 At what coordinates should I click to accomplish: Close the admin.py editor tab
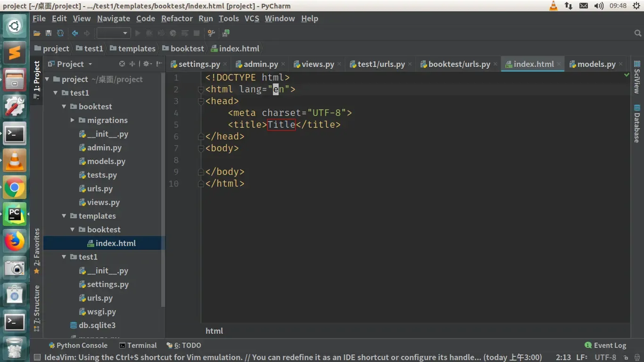click(x=283, y=64)
